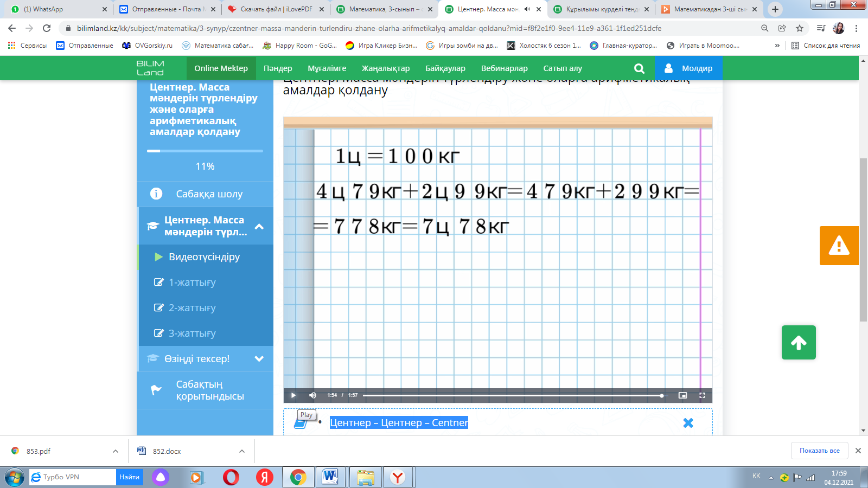Image resolution: width=868 pixels, height=488 pixels.
Task: Enter video fullscreen mode
Action: [x=702, y=395]
